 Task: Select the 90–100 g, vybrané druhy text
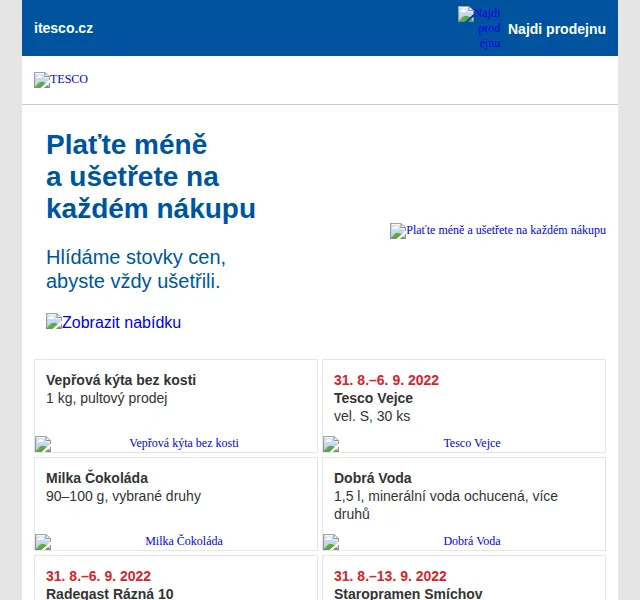pos(124,496)
